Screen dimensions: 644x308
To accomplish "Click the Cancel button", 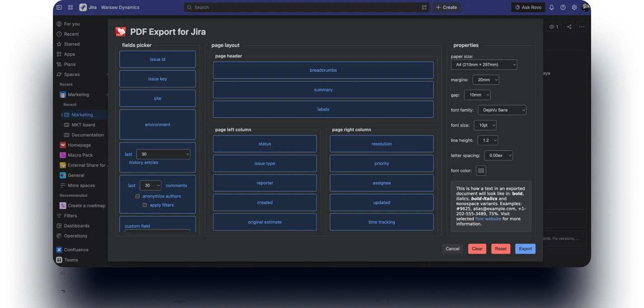I will pos(452,249).
